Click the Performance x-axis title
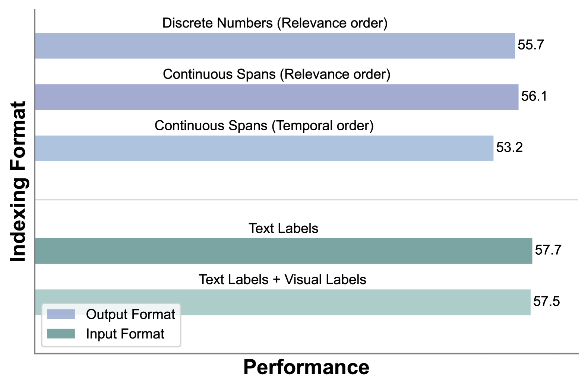 point(306,367)
